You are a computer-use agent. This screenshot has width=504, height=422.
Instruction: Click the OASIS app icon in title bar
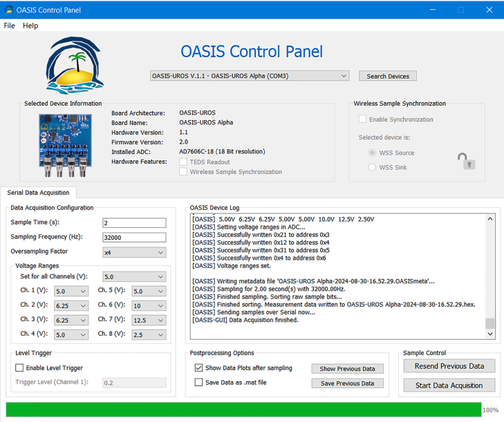[x=9, y=10]
